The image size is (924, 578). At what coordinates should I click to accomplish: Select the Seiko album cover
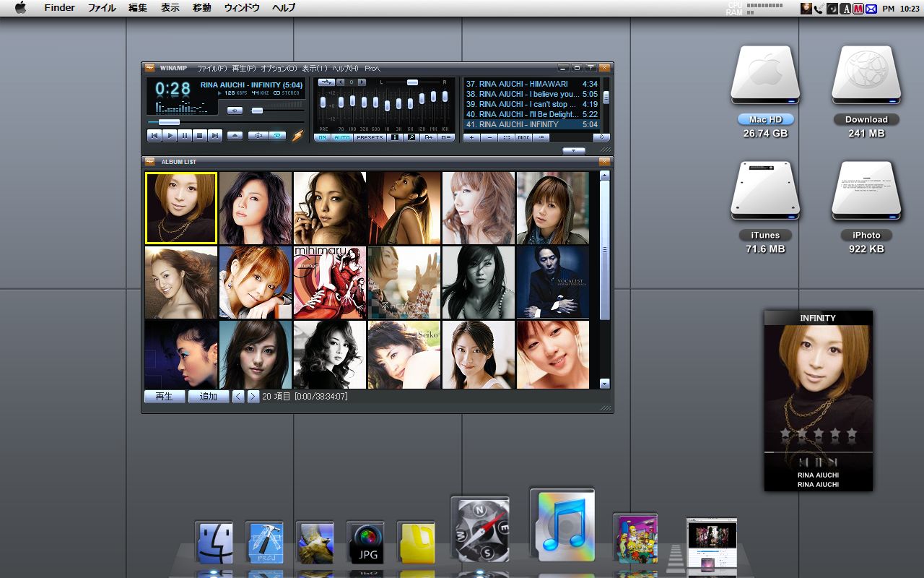pyautogui.click(x=404, y=355)
